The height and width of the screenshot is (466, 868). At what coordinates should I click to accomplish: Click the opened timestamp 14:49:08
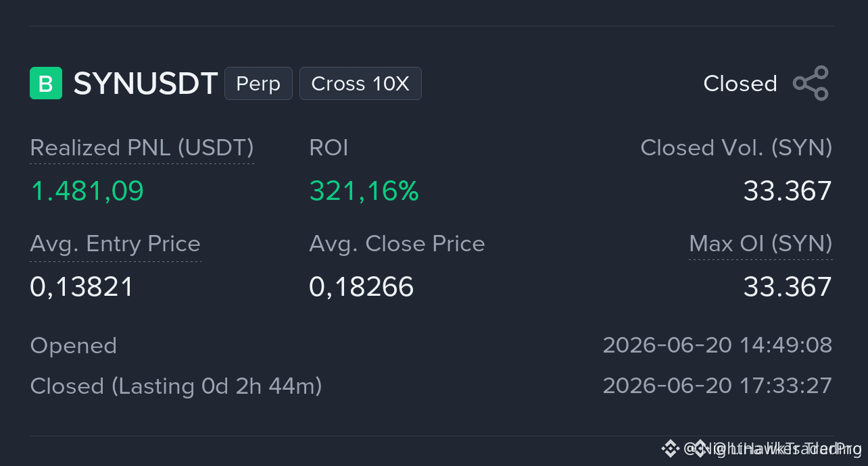pos(786,345)
